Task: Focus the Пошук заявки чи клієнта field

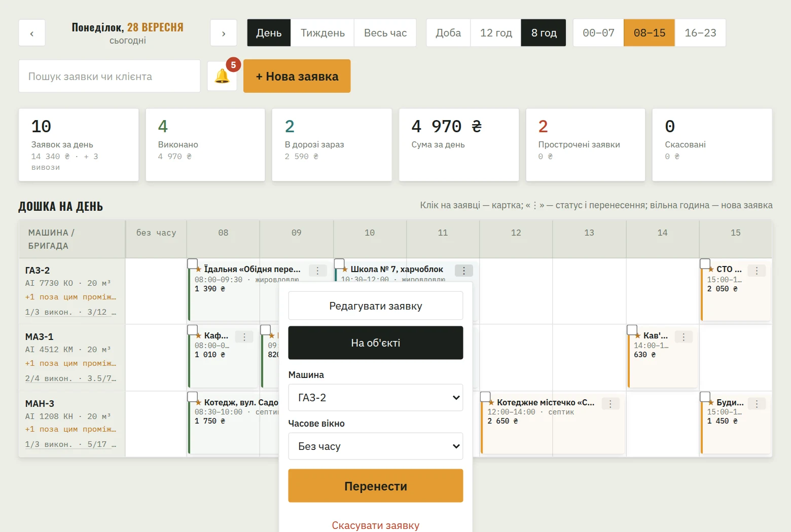Action: [x=110, y=76]
